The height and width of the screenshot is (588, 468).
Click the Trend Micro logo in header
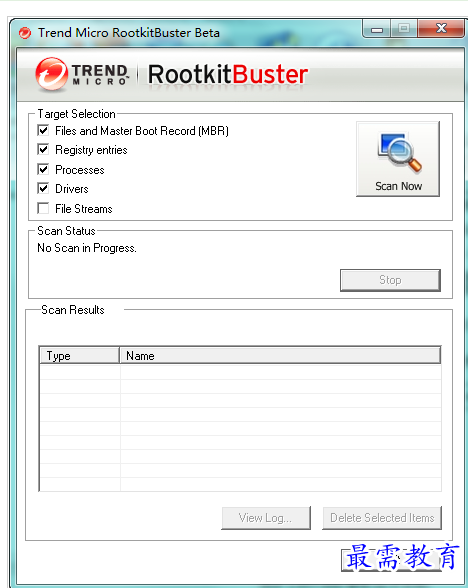point(82,74)
